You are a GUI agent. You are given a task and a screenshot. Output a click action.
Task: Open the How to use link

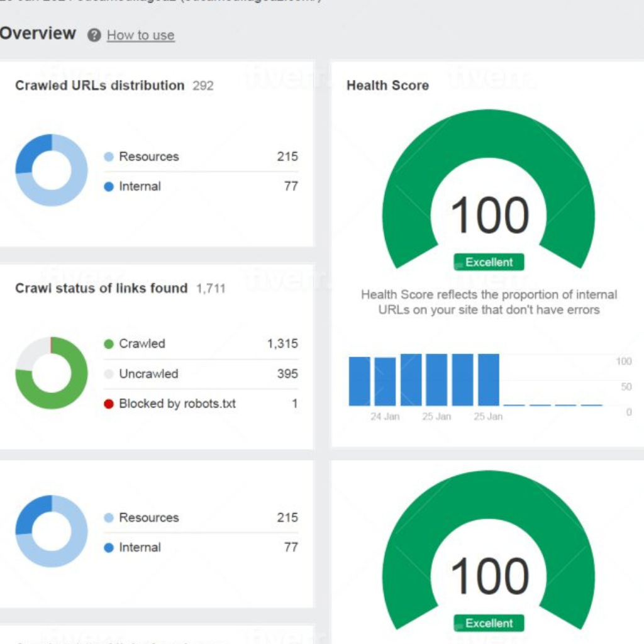[140, 35]
